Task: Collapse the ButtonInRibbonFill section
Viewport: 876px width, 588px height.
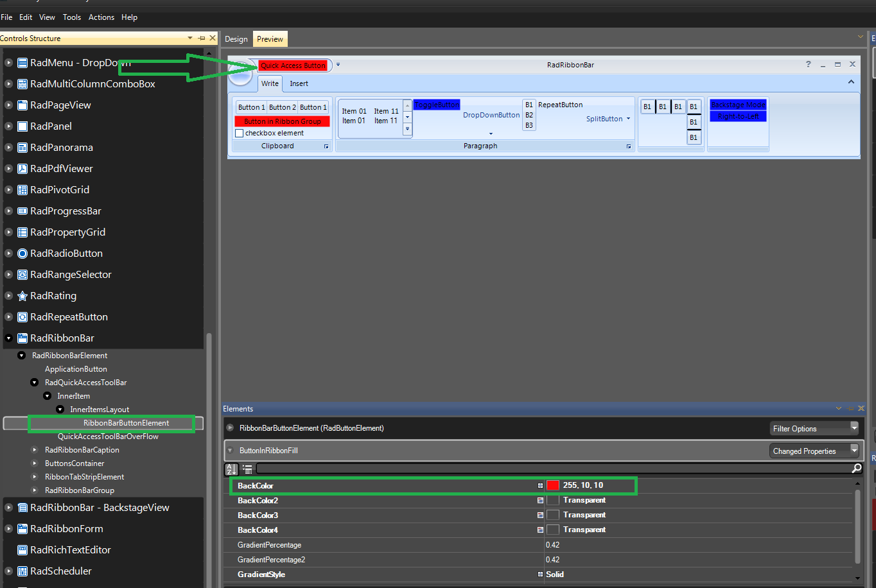Action: tap(230, 451)
